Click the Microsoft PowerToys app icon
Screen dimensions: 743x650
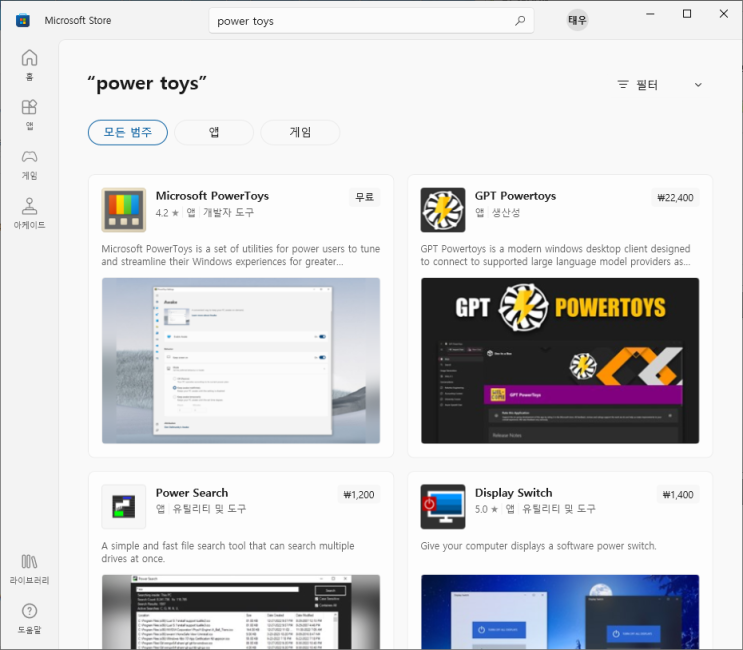click(124, 209)
